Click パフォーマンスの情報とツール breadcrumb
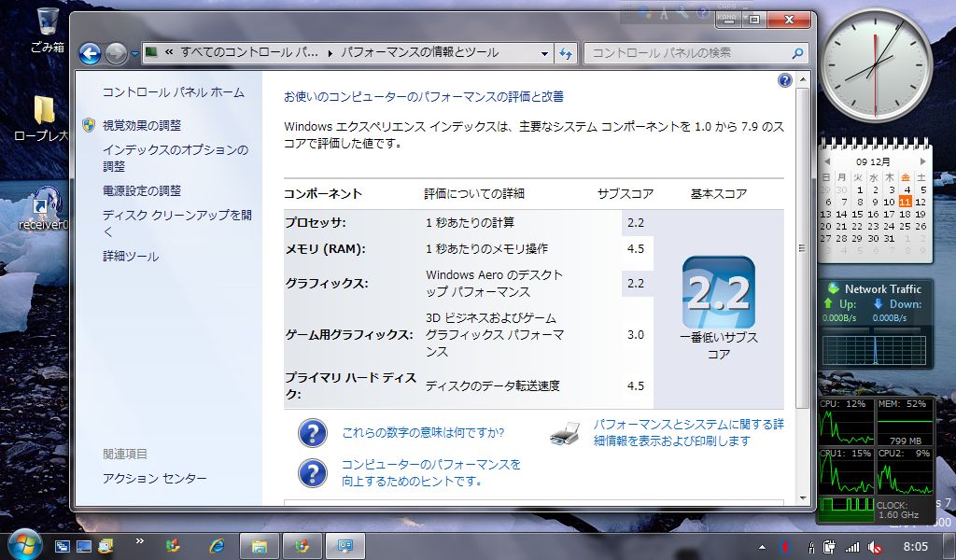Image resolution: width=956 pixels, height=560 pixels. pos(419,53)
